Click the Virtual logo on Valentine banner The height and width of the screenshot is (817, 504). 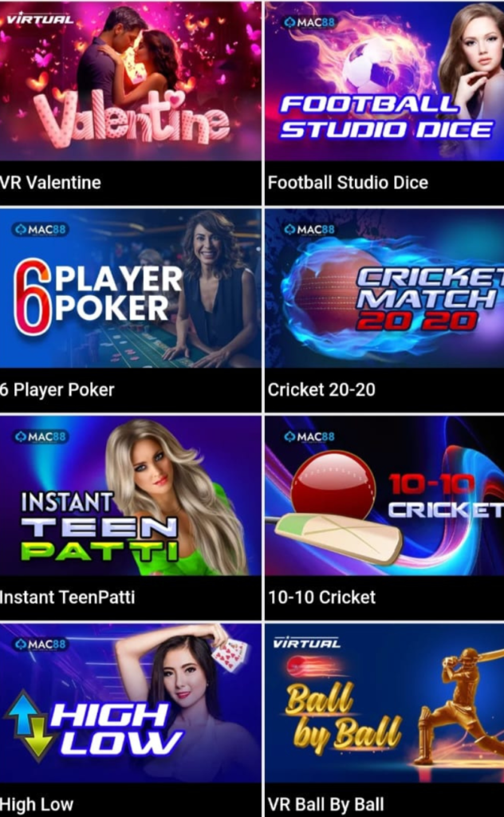point(40,20)
